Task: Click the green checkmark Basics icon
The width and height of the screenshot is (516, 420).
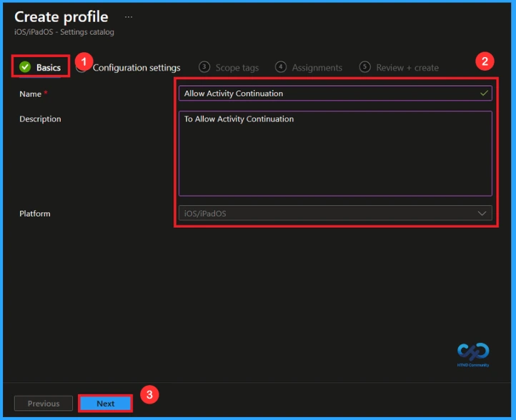Action: [25, 66]
